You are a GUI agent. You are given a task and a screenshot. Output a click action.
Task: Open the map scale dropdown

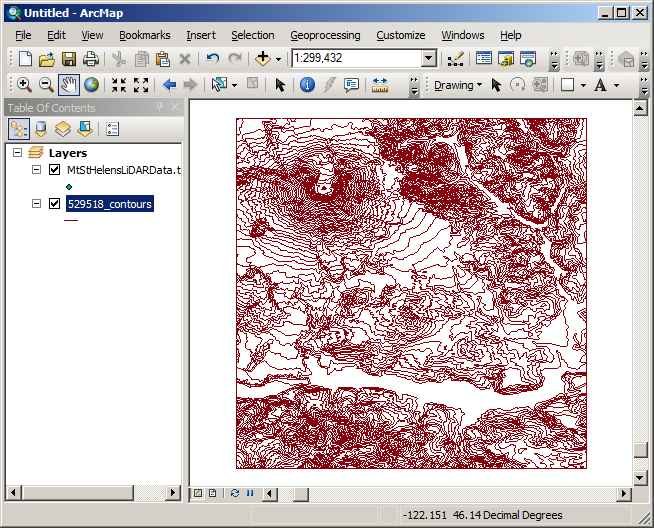428,59
